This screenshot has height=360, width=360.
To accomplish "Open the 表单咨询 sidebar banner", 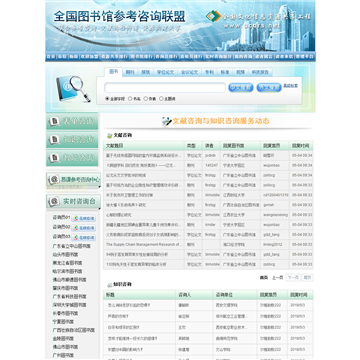I will pos(72,121).
